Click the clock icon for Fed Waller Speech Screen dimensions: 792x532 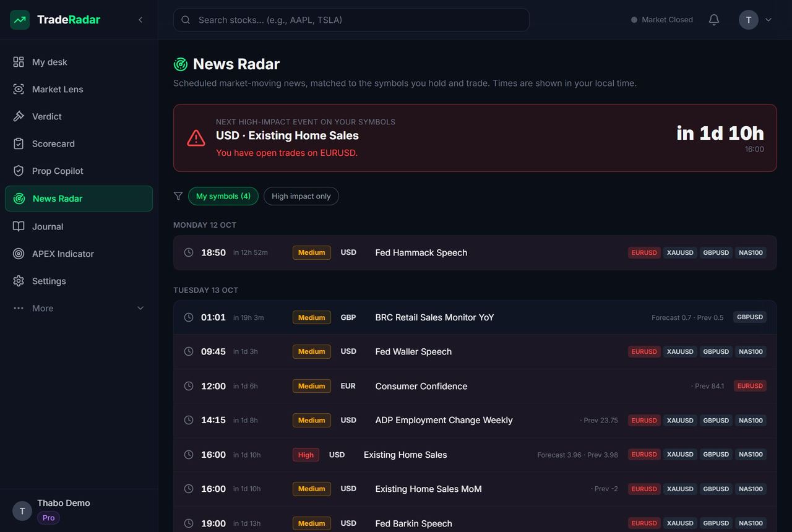[x=189, y=351]
